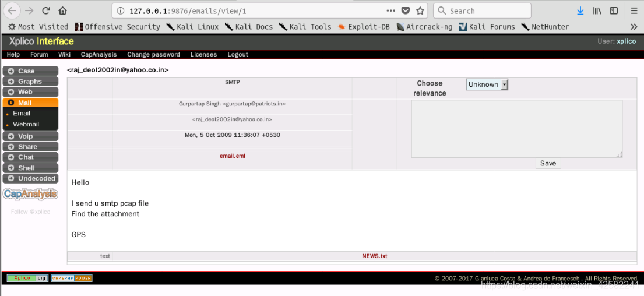Show more bookmarks chevron
This screenshot has height=296, width=644.
tap(634, 27)
